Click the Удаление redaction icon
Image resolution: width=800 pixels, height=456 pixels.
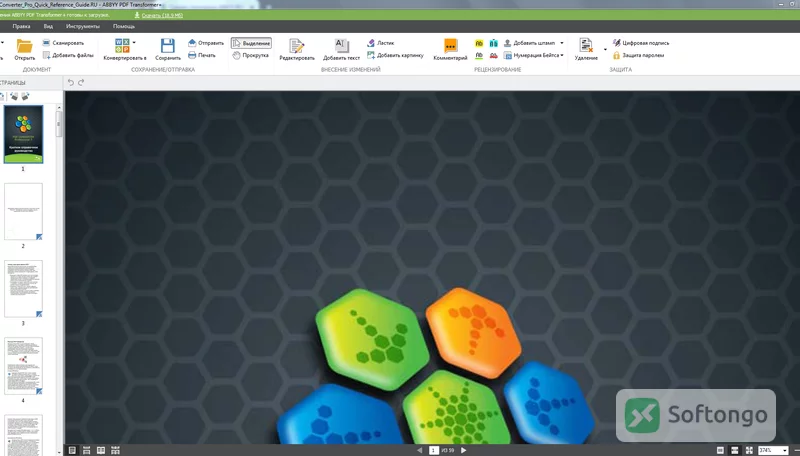586,45
